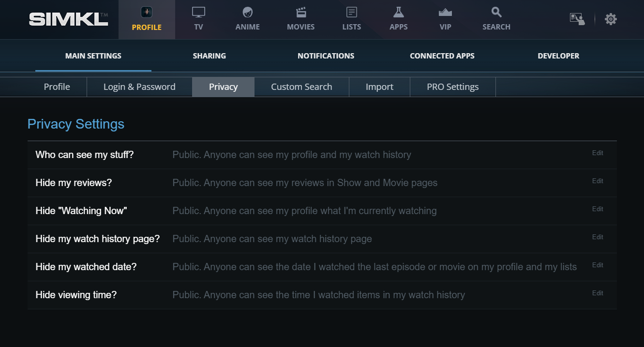The width and height of the screenshot is (644, 347).
Task: Open the Apps flask icon
Action: (x=398, y=13)
